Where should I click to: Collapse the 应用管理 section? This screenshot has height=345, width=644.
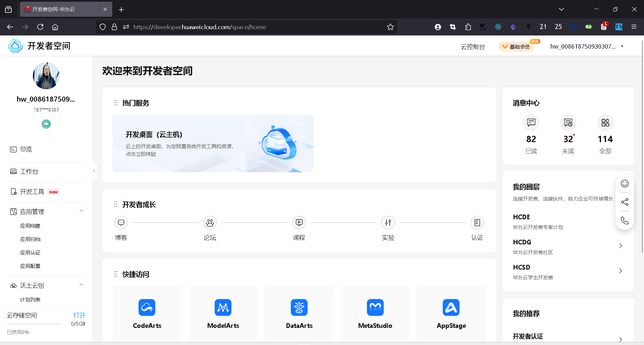tap(81, 211)
